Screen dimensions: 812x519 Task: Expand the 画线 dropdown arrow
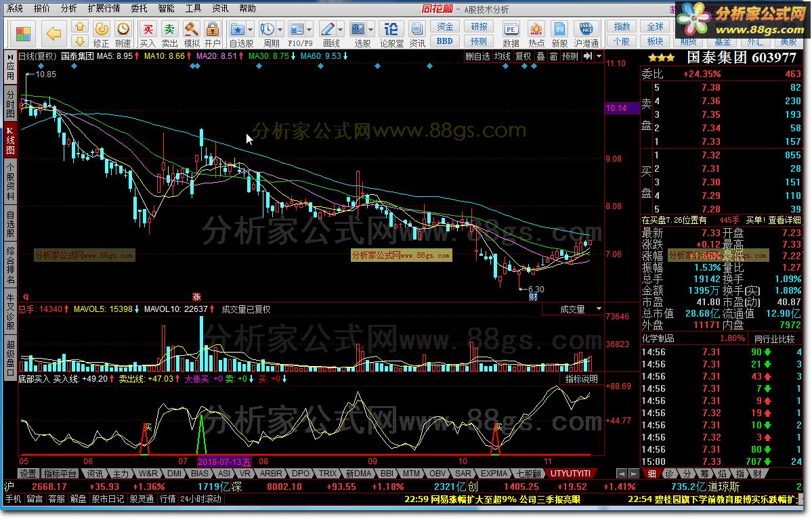click(x=341, y=30)
